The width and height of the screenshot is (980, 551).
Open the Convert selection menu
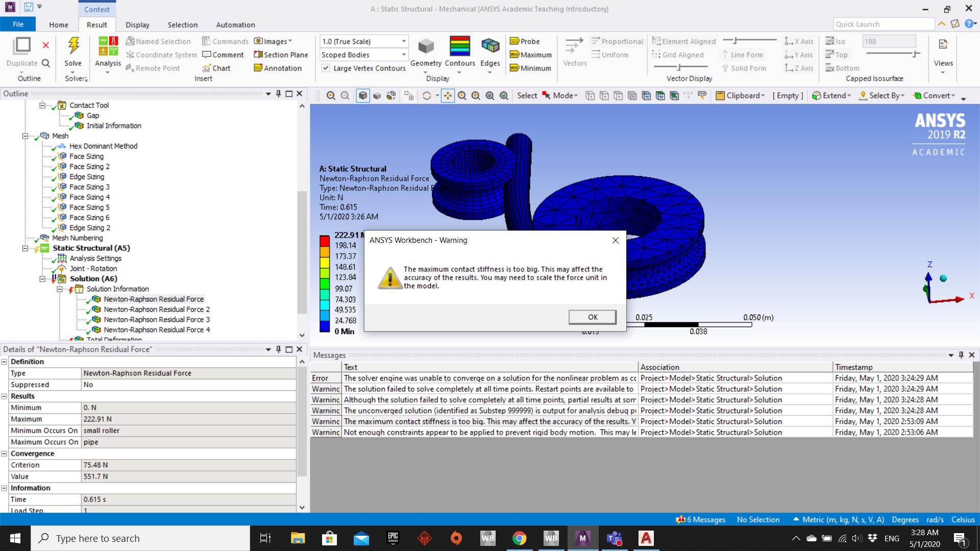tap(934, 95)
